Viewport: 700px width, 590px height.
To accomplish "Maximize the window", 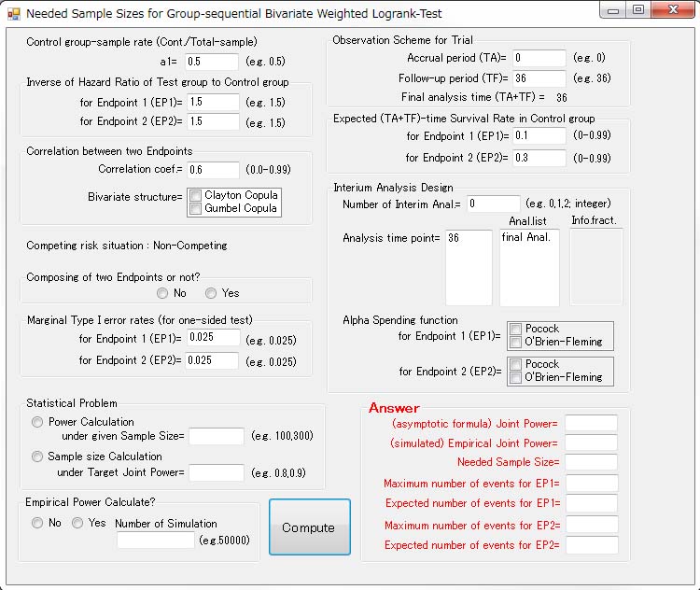I will 638,10.
